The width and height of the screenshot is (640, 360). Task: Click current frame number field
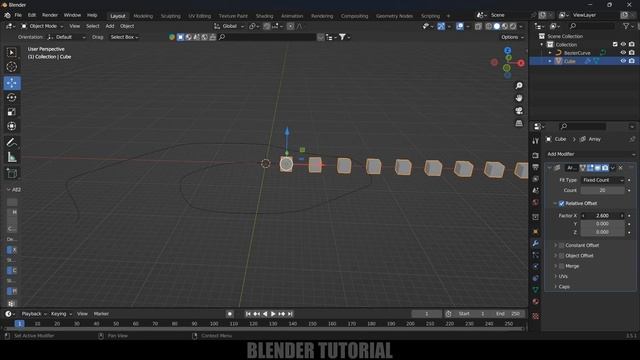[427, 314]
